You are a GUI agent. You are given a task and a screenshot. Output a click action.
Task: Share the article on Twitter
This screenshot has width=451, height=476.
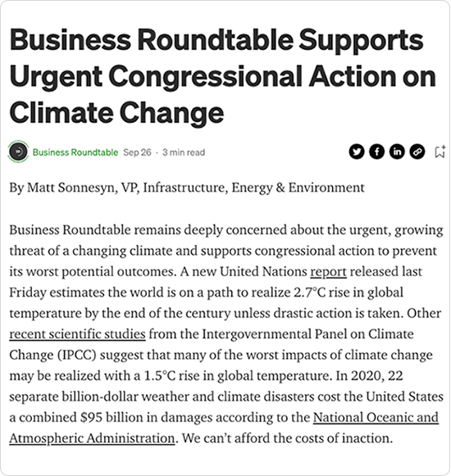click(357, 152)
